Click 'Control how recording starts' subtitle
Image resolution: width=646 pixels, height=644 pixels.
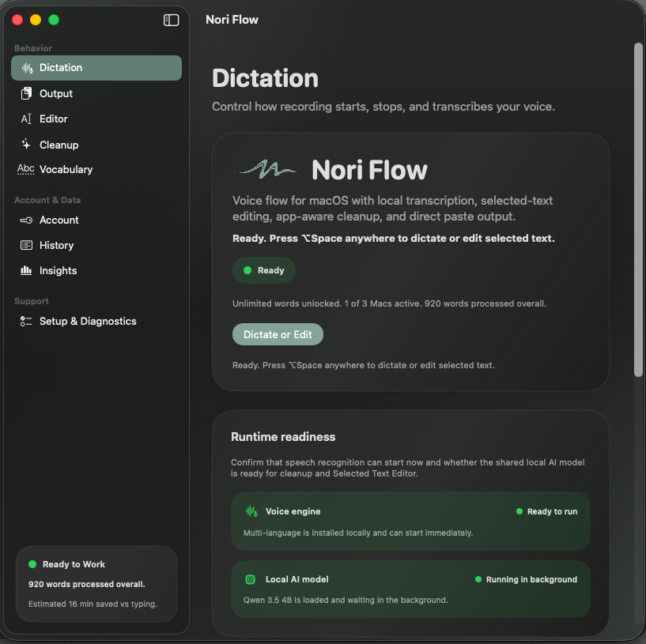point(383,107)
